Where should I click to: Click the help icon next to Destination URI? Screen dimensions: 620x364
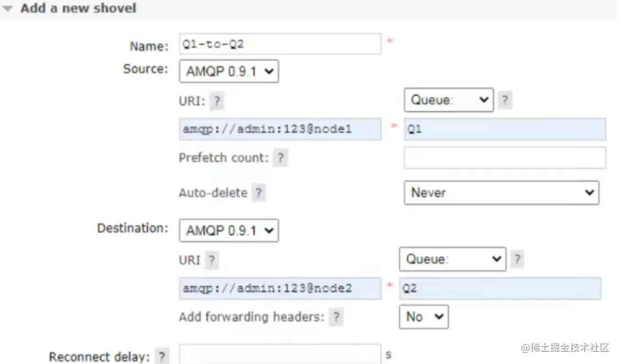point(212,260)
